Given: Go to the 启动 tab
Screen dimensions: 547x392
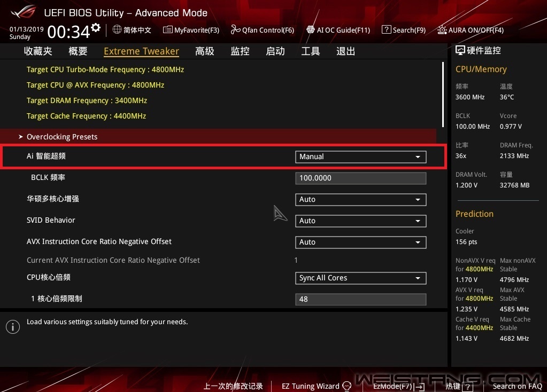Looking at the screenshot, I should click(275, 51).
